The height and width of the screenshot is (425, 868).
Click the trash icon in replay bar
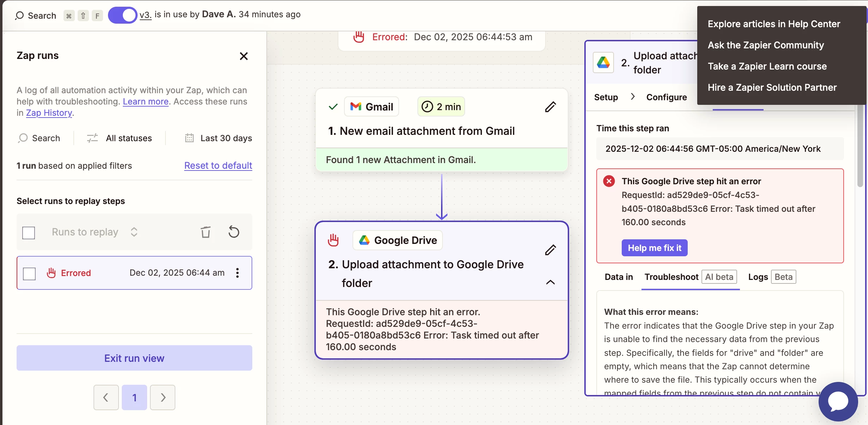pyautogui.click(x=206, y=232)
